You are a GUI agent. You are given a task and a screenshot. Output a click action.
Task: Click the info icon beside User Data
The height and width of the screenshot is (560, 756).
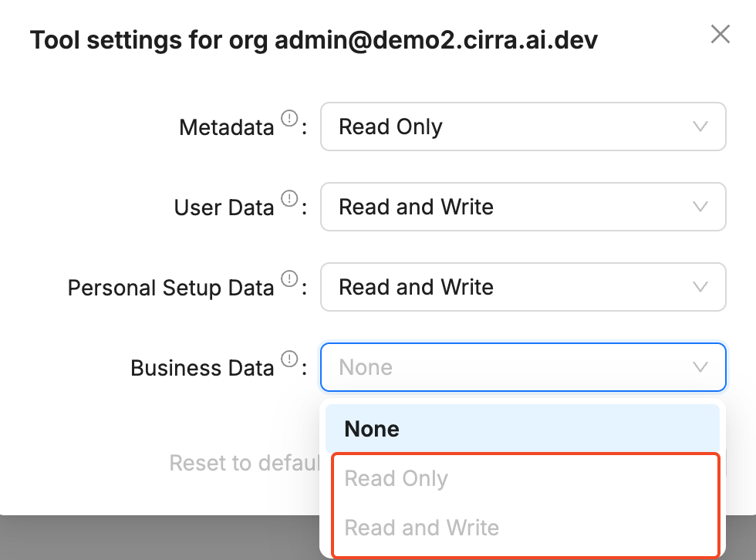289,199
